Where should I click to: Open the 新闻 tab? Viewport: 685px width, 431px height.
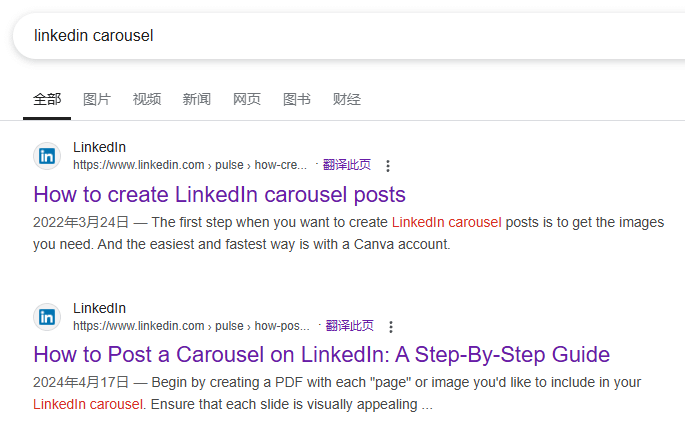point(197,100)
